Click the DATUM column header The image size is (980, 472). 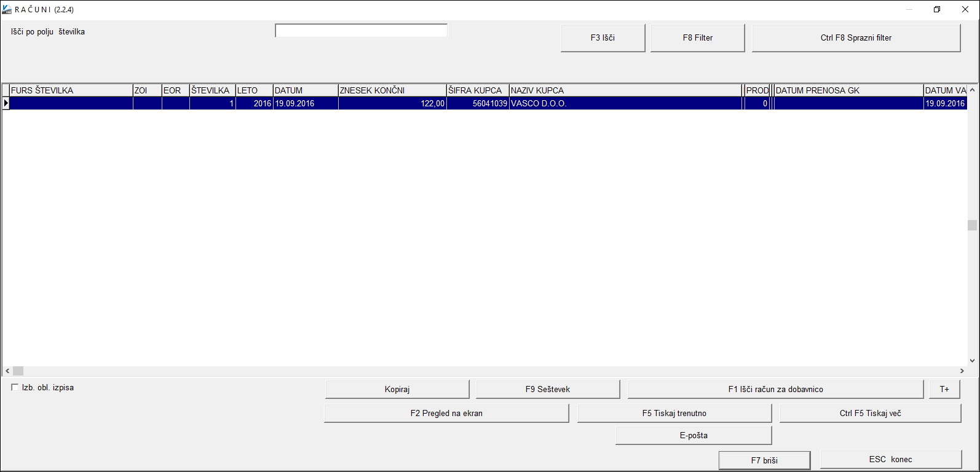coord(306,90)
